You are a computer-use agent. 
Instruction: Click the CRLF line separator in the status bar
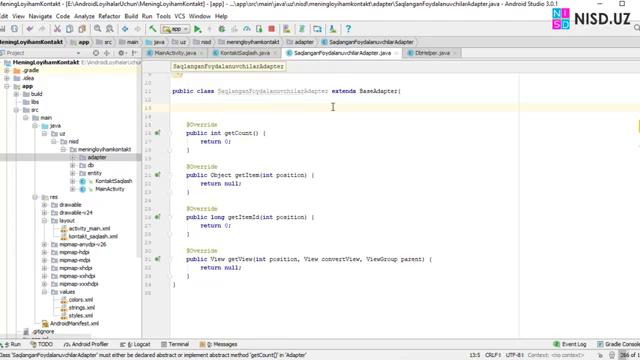(x=493, y=355)
